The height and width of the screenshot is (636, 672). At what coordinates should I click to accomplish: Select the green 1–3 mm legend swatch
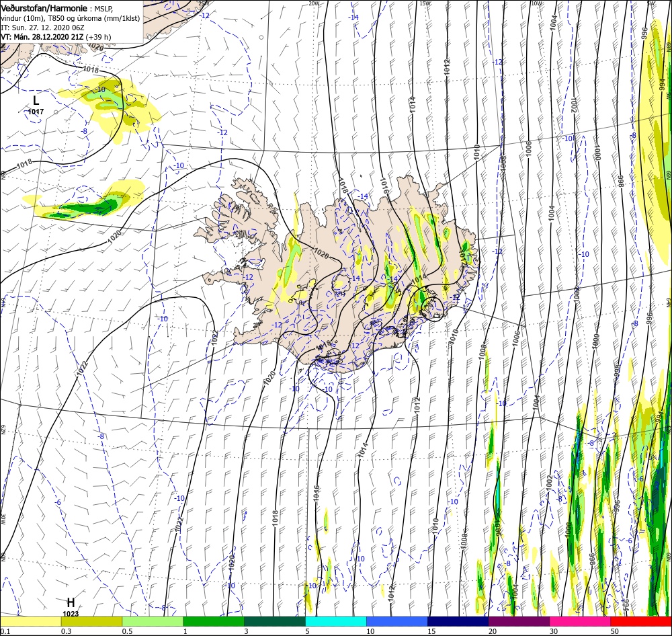pyautogui.click(x=214, y=621)
